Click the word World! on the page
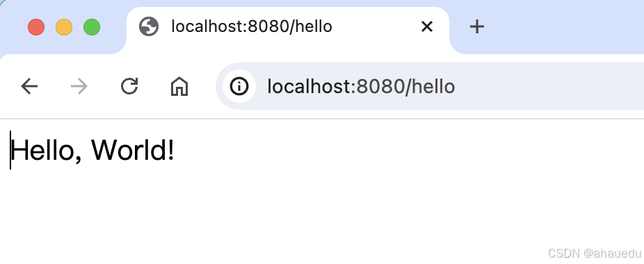Viewport: 644px width, 264px height. [x=133, y=150]
